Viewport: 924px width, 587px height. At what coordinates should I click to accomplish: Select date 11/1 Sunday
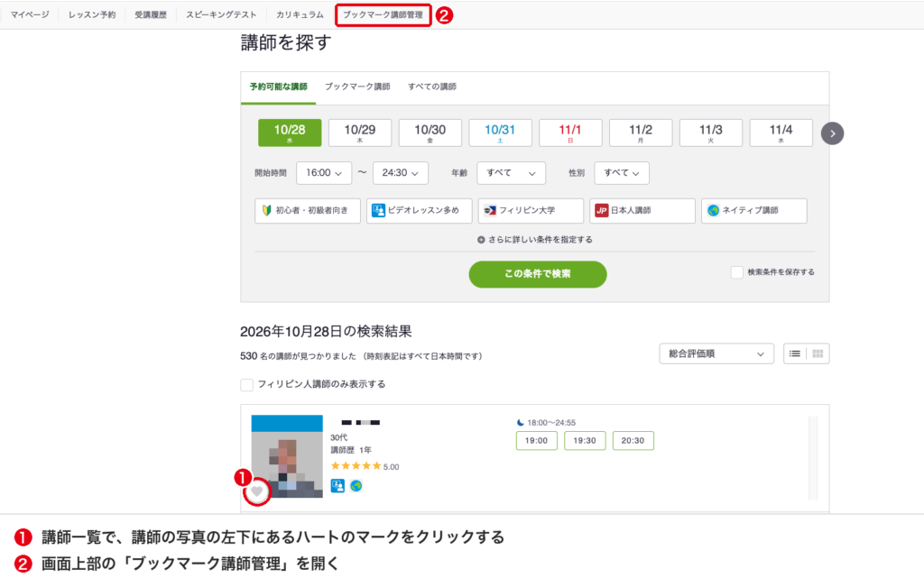tap(570, 133)
